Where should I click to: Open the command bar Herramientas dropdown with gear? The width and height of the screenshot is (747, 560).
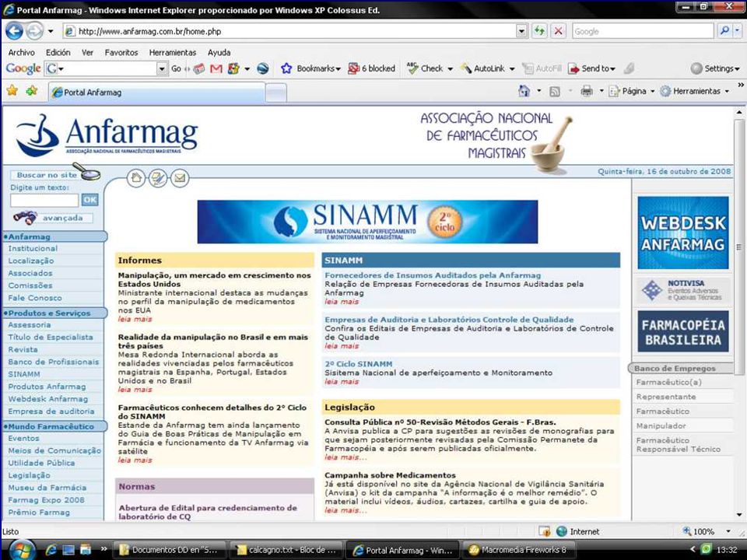[x=695, y=92]
